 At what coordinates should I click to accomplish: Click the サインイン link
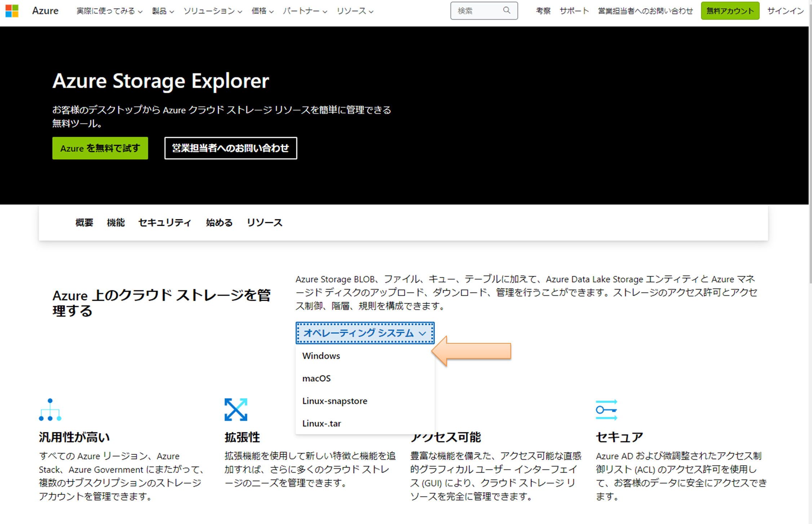click(x=785, y=11)
